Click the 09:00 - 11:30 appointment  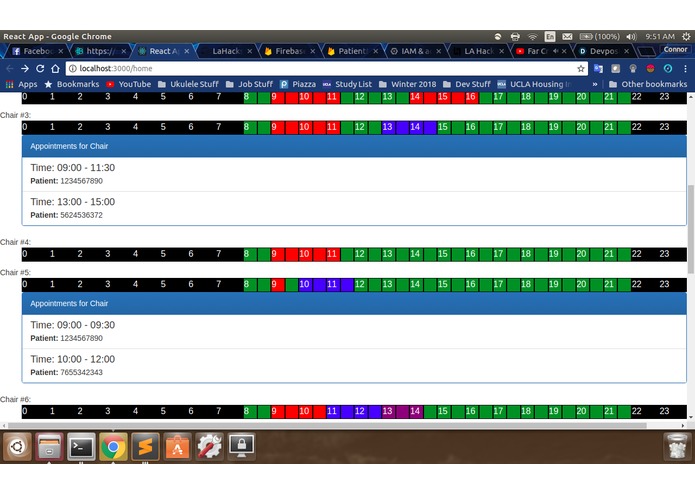click(x=354, y=174)
